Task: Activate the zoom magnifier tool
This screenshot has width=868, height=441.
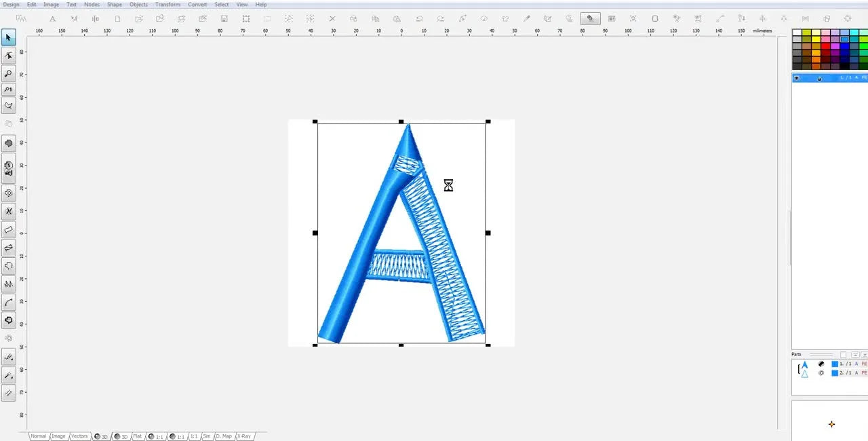Action: pos(9,73)
